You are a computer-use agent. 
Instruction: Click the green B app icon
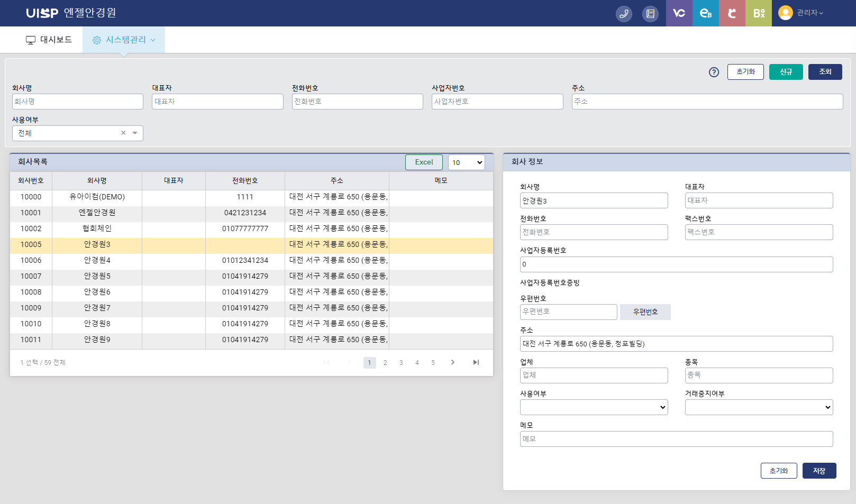(759, 13)
